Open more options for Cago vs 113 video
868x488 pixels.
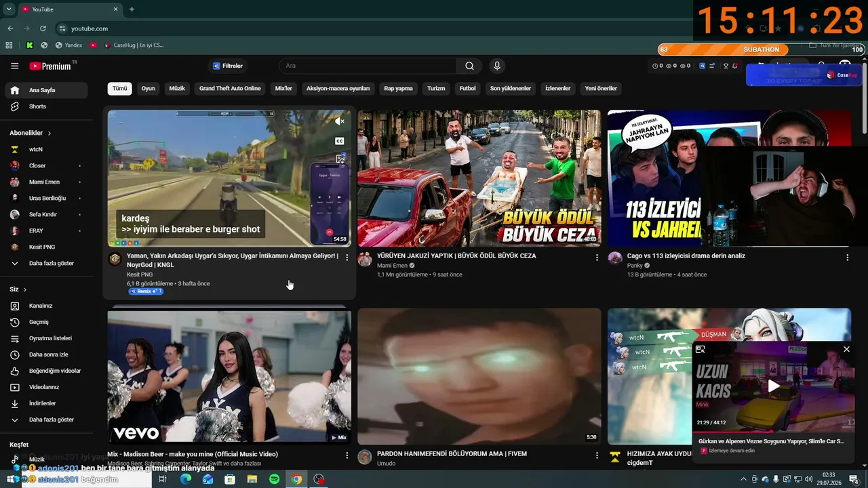(x=847, y=258)
